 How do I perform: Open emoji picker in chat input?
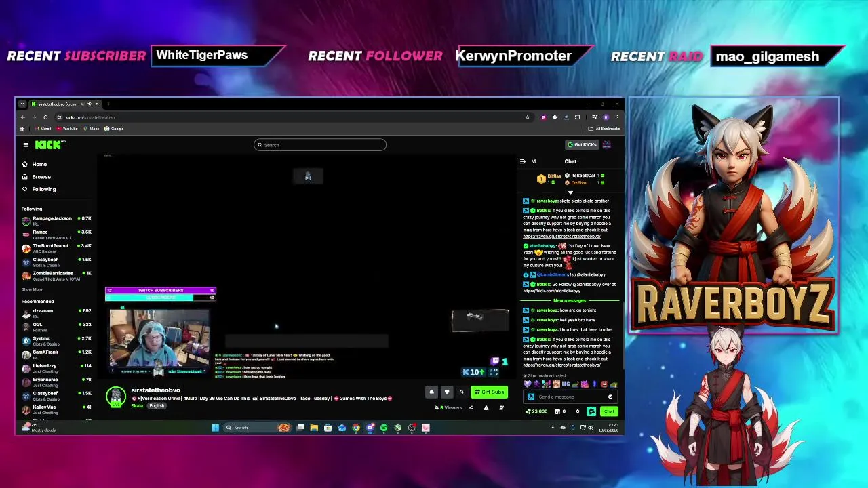pyautogui.click(x=610, y=397)
